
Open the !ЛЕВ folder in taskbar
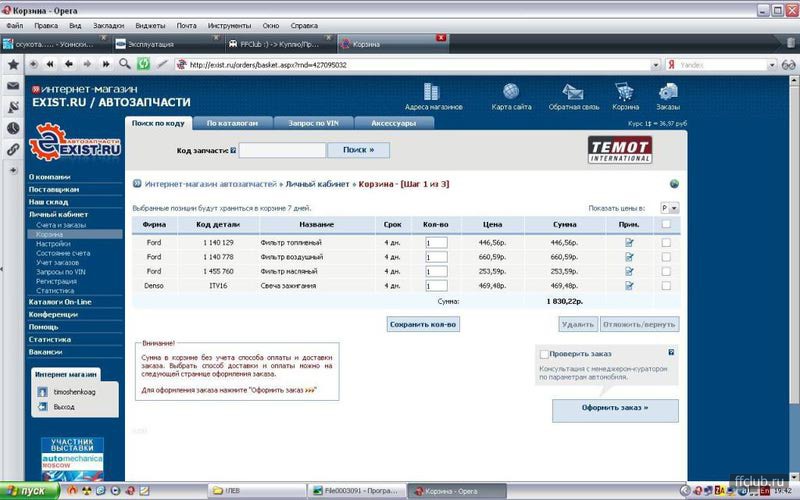coord(258,491)
